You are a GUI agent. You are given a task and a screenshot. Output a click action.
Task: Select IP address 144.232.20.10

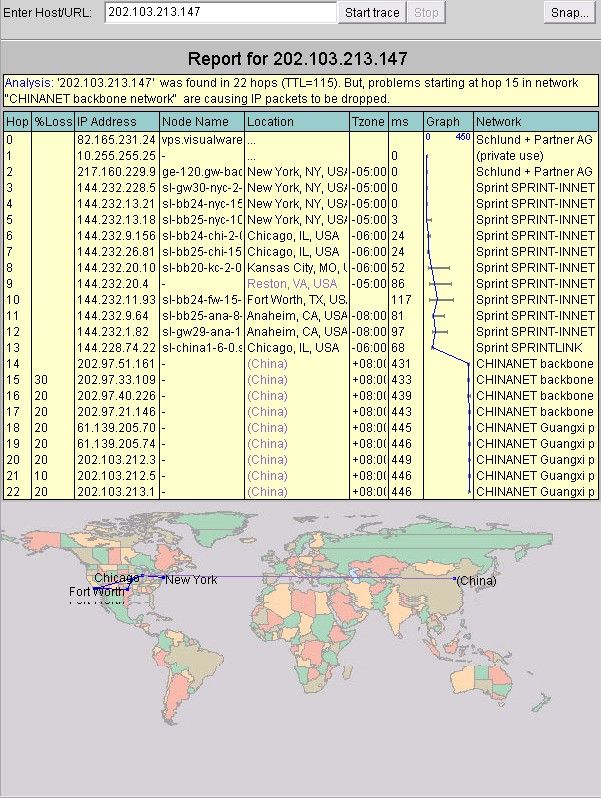pos(117,268)
